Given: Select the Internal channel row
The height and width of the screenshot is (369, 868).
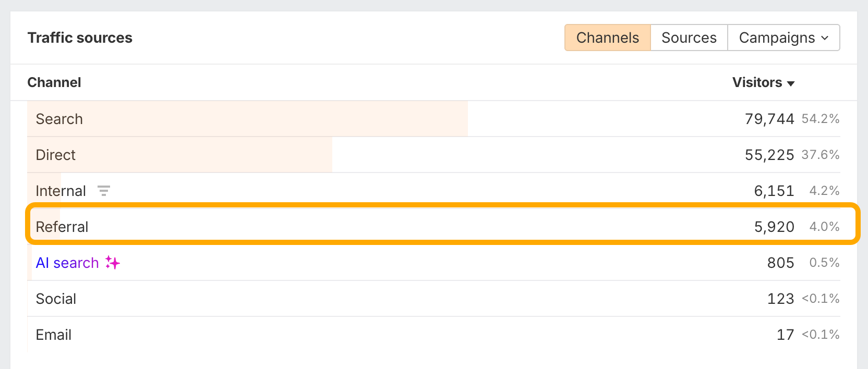Looking at the screenshot, I should [433, 191].
